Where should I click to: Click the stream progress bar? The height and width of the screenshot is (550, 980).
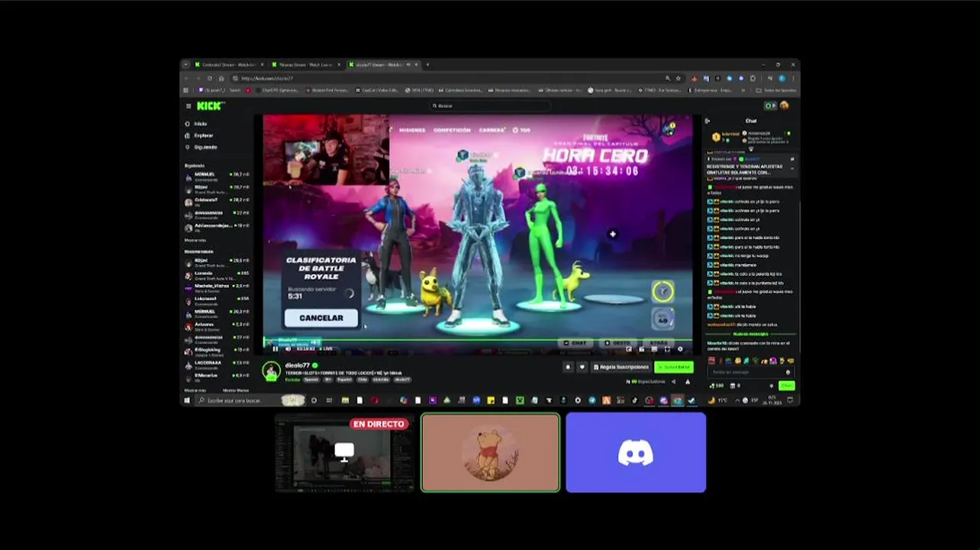(478, 341)
